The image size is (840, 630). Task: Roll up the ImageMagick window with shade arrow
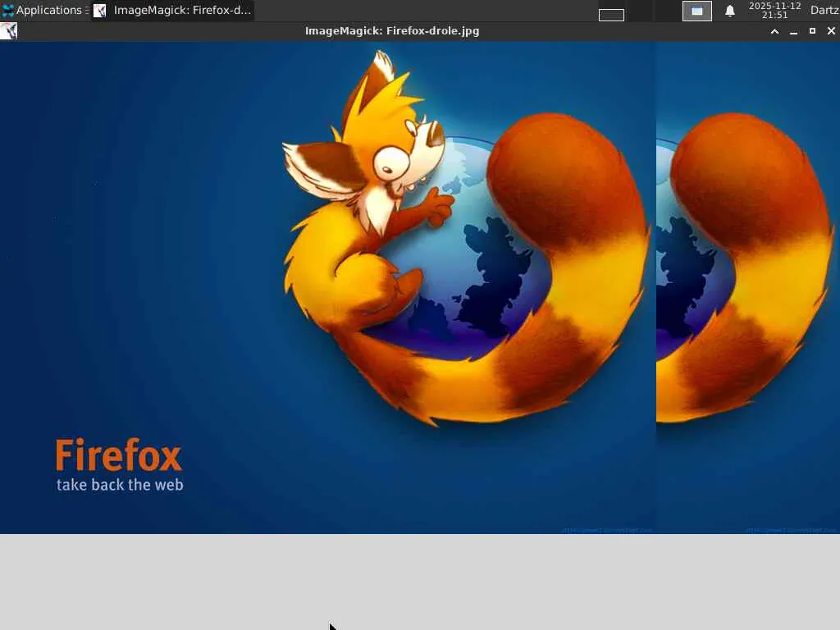click(x=774, y=31)
